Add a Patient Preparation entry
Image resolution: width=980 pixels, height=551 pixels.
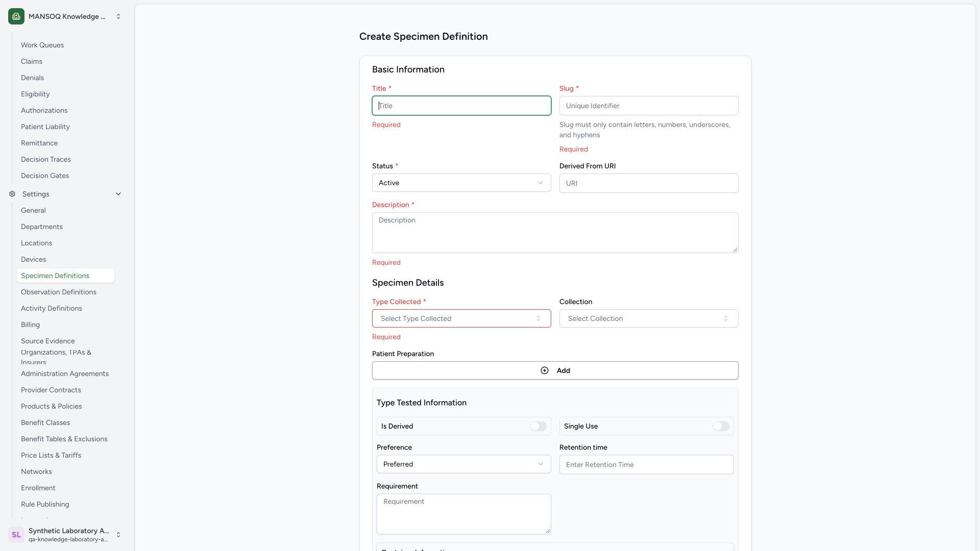tap(555, 370)
